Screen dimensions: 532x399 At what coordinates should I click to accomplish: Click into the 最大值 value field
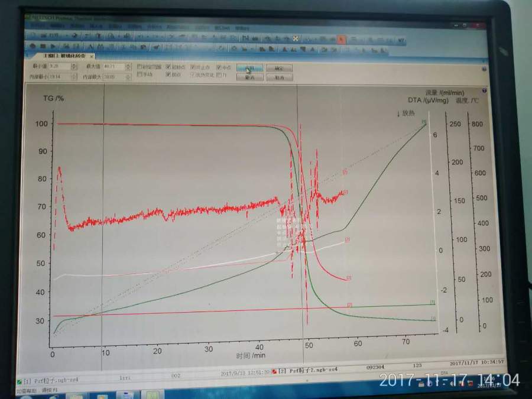(114, 66)
